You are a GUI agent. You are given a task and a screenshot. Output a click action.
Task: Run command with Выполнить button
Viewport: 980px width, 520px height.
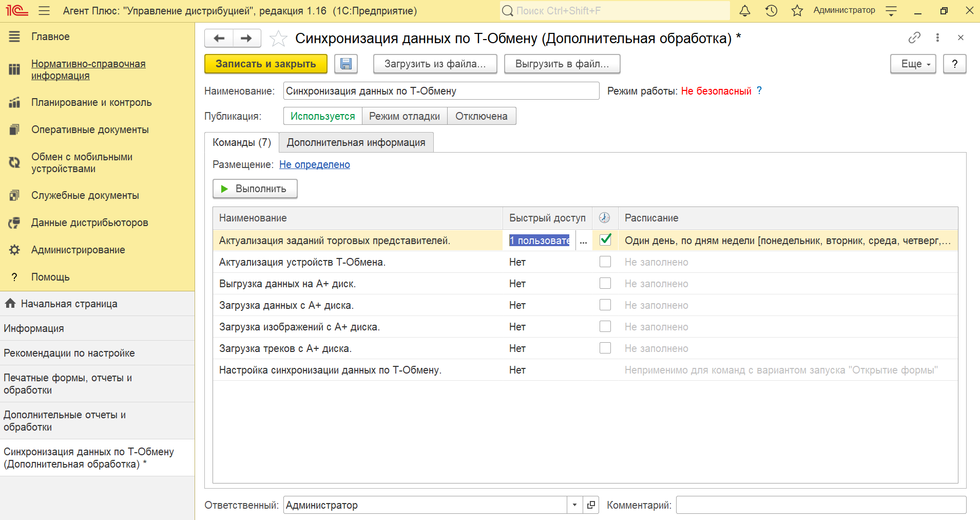255,189
